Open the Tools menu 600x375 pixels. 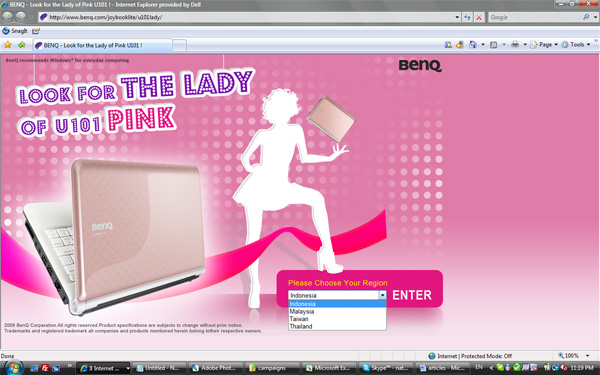(x=576, y=45)
